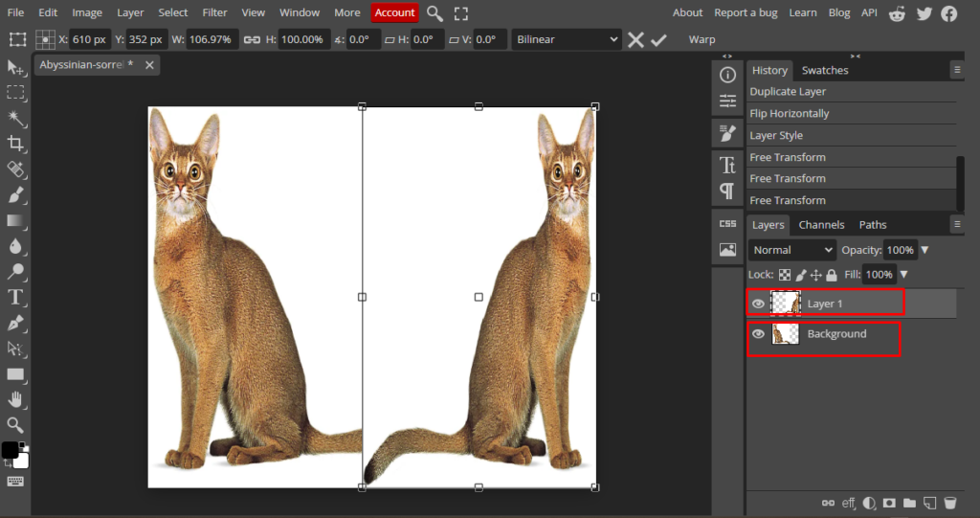Select the Rectangle Select tool
Image resolution: width=980 pixels, height=518 pixels.
point(15,93)
